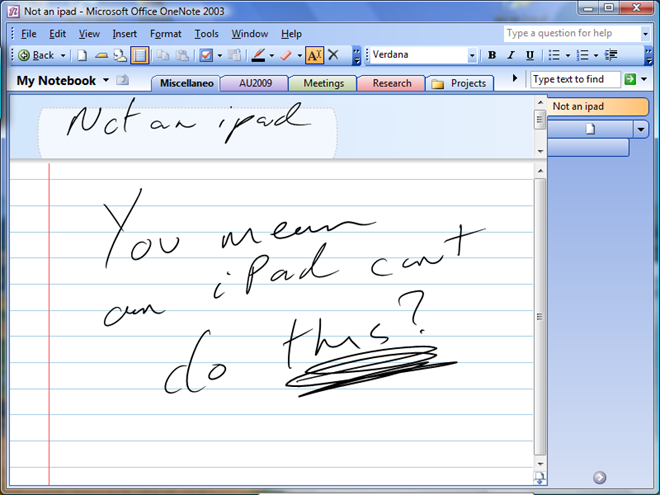Click the delete X icon in toolbar
Viewport: 660px width, 495px height.
[x=333, y=55]
